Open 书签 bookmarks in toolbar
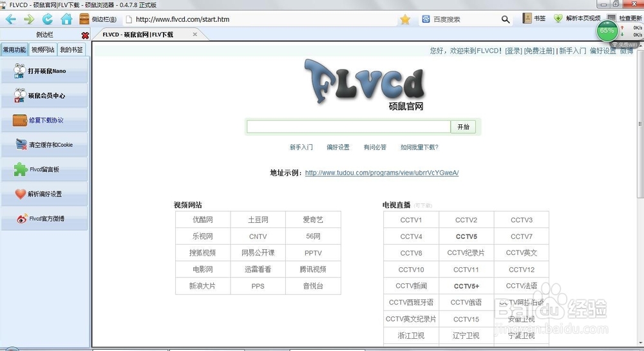The height and width of the screenshot is (351, 644). click(534, 19)
